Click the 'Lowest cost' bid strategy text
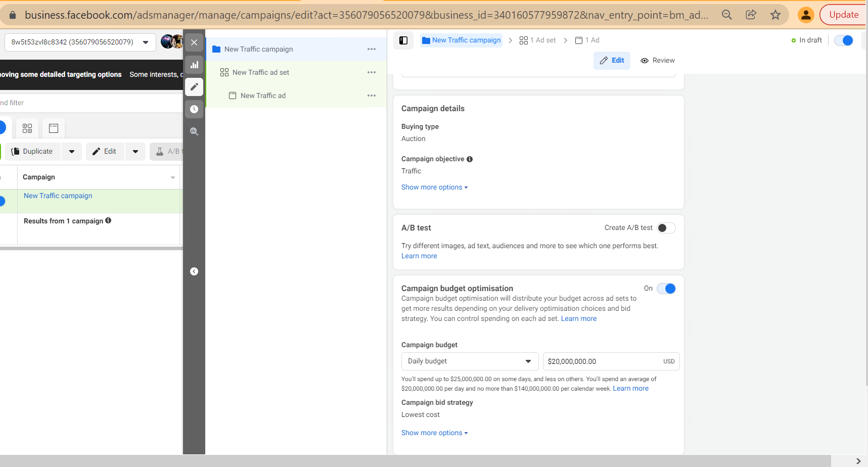 tap(421, 414)
